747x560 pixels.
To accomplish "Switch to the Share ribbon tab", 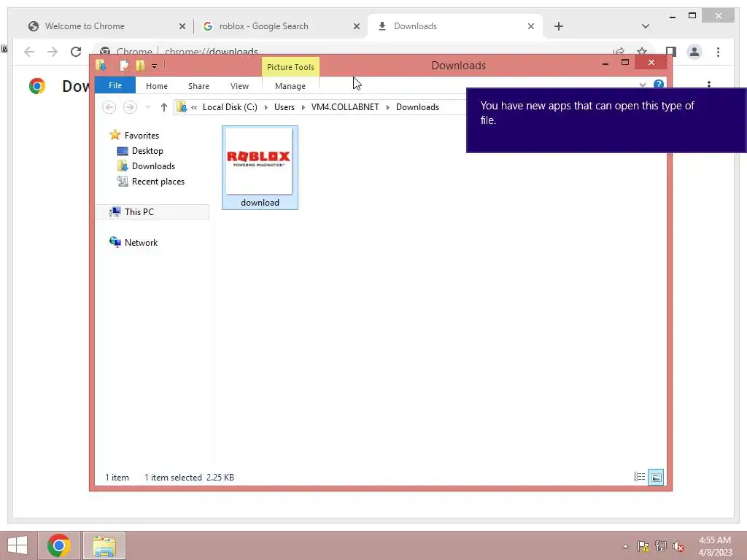I will [x=198, y=86].
